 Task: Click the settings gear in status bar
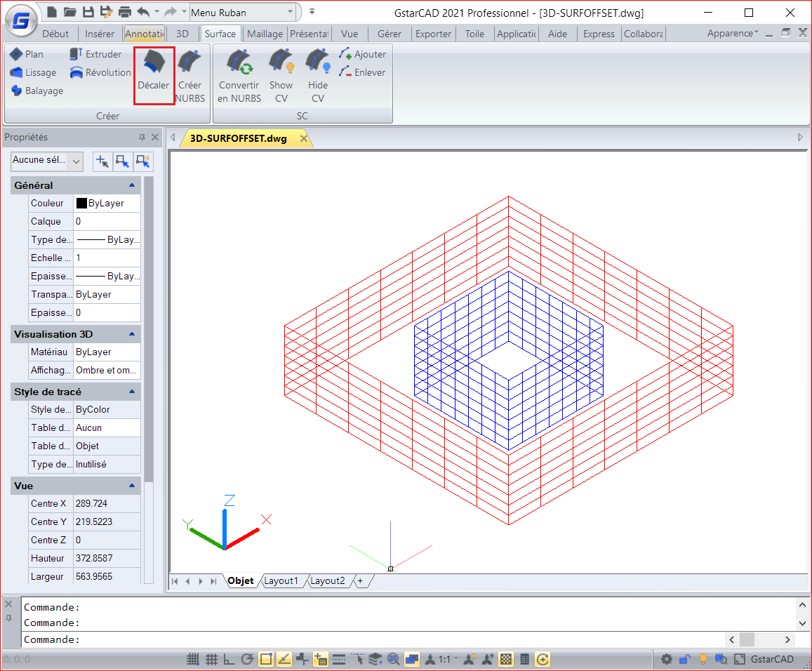tap(667, 659)
